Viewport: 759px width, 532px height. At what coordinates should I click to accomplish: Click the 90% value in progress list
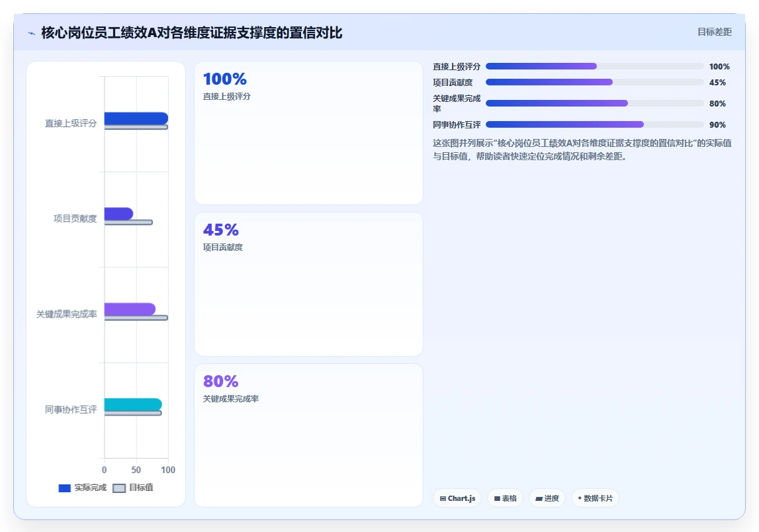pyautogui.click(x=717, y=125)
